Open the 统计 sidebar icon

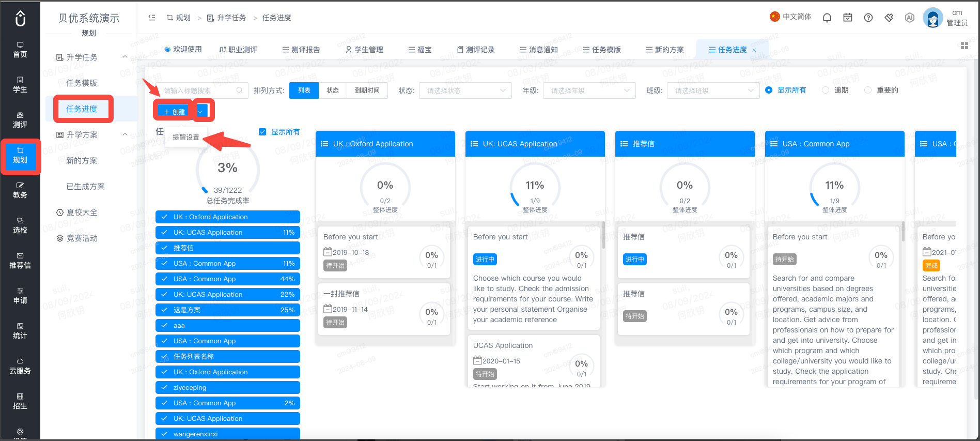coord(20,331)
